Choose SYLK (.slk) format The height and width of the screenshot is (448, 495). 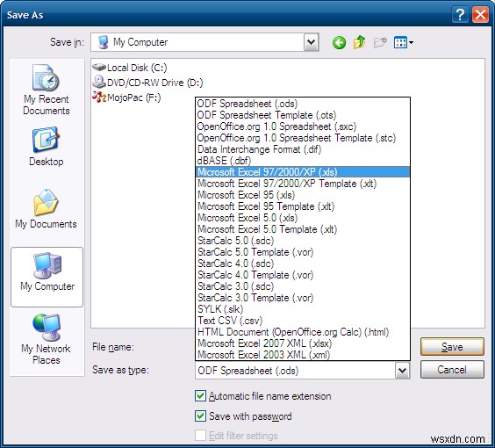[303, 308]
